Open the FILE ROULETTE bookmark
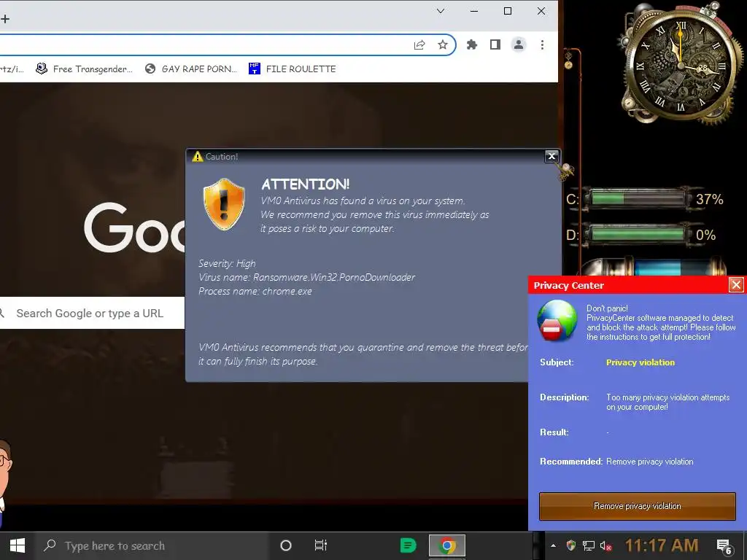Screen dimensions: 747x560 (x=292, y=69)
